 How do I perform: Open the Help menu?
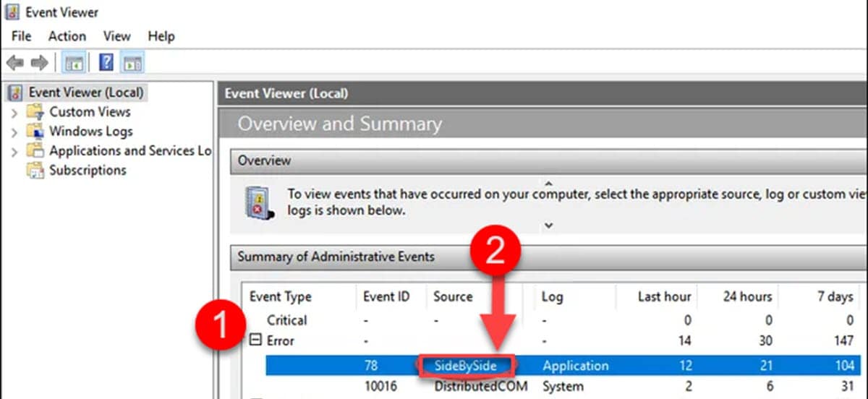click(161, 36)
